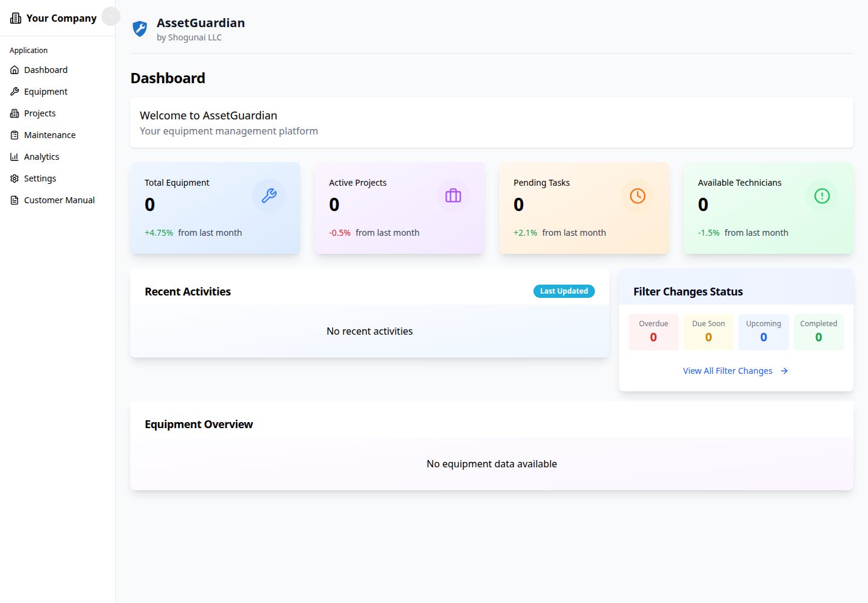The width and height of the screenshot is (868, 603).
Task: Click the arrow icon after View All Filter Changes
Action: click(784, 371)
